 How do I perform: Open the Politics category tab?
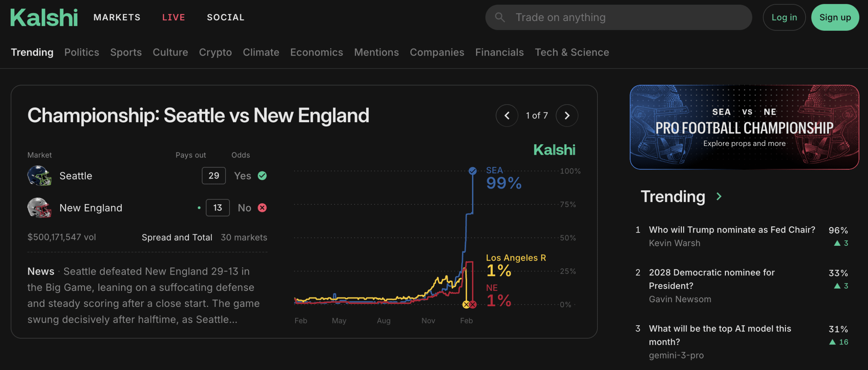click(82, 52)
